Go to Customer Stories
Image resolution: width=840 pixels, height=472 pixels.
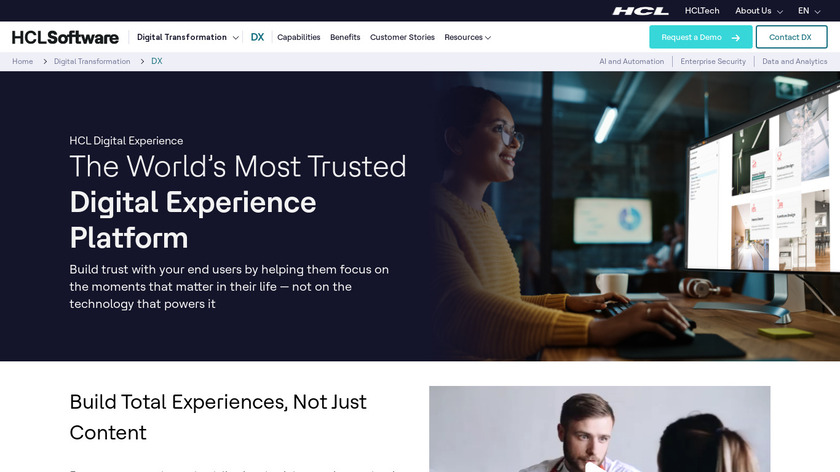402,37
